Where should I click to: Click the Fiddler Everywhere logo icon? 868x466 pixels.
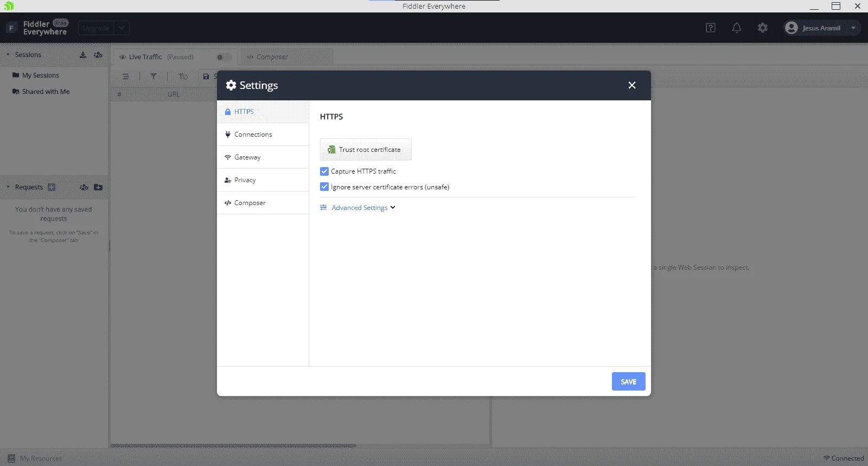(x=11, y=28)
